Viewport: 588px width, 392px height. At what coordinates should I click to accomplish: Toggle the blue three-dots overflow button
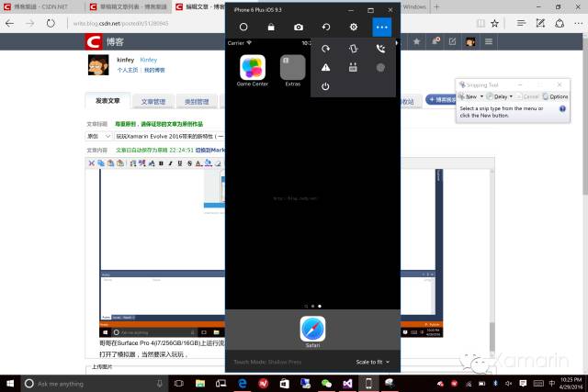pos(382,27)
